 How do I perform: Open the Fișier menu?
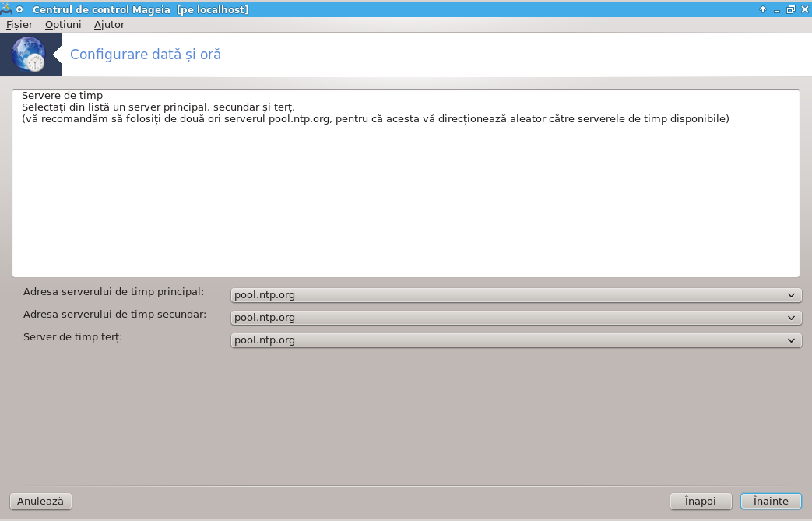pos(19,24)
